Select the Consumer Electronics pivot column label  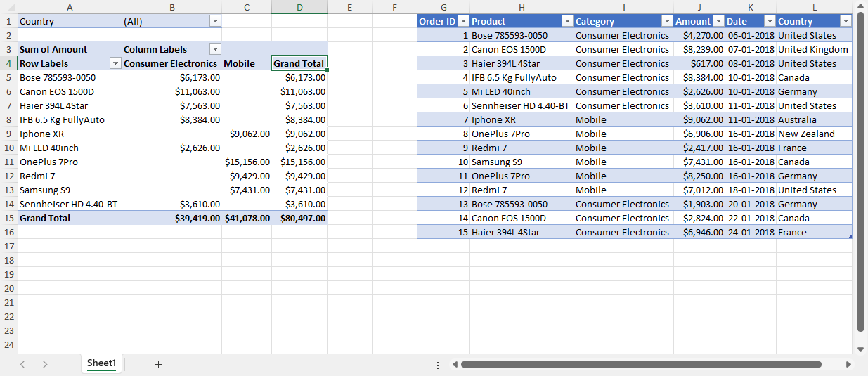point(171,63)
